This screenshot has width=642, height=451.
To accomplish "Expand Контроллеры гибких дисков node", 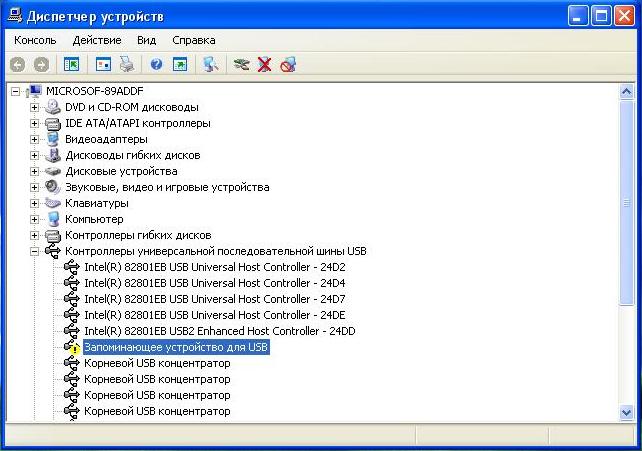I will [34, 235].
